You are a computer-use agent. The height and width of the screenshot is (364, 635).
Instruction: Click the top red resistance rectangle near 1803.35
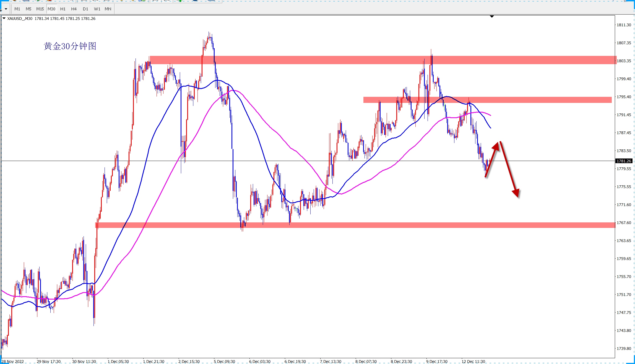pos(304,60)
